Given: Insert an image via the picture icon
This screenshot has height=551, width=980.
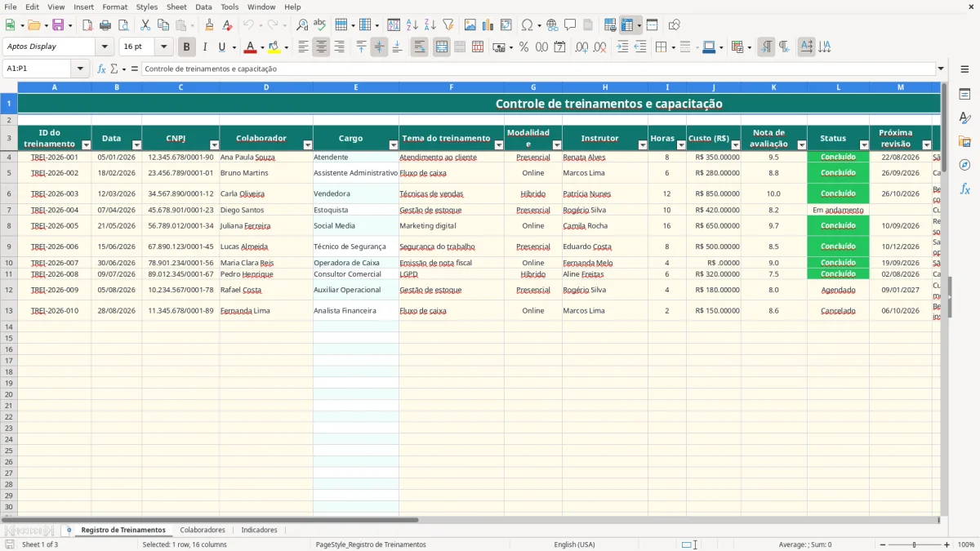Looking at the screenshot, I should pos(470,25).
